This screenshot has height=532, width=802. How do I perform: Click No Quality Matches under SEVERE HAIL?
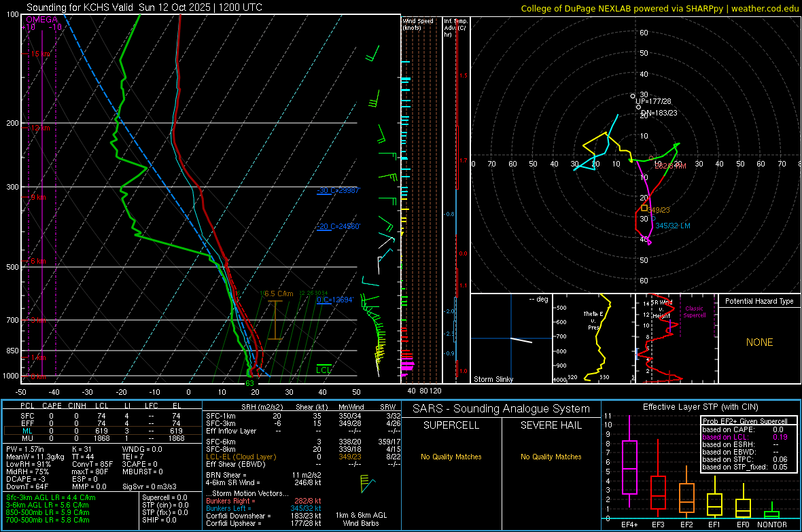[x=551, y=457]
